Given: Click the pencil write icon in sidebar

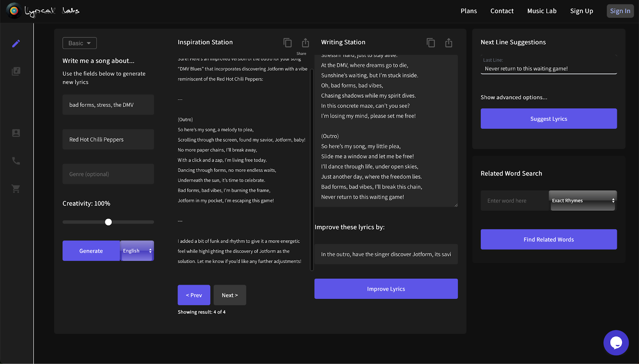Looking at the screenshot, I should click(x=16, y=44).
